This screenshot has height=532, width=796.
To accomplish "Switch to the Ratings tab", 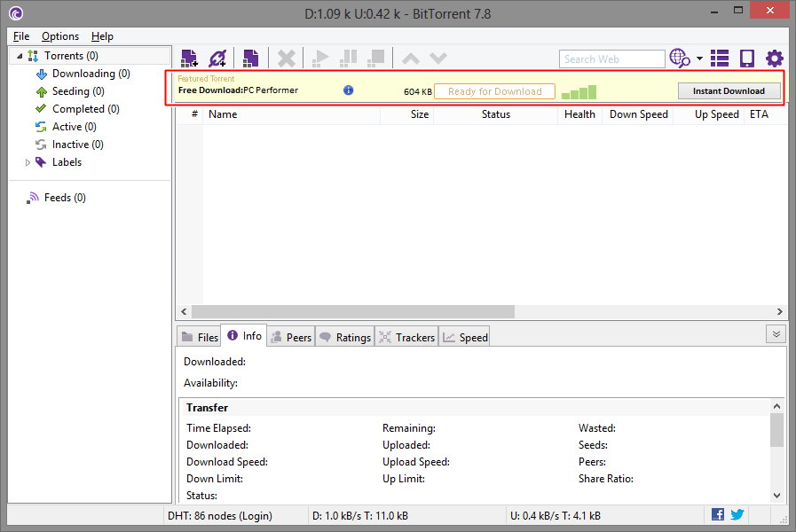I will coord(345,337).
